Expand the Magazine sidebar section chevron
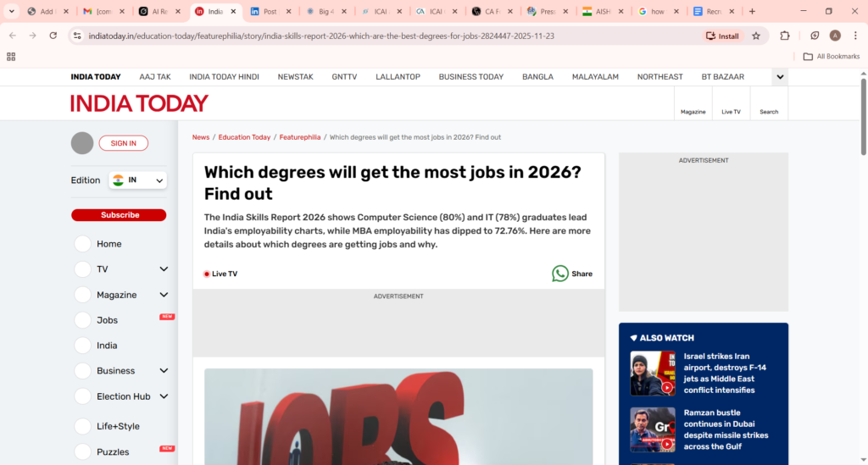Image resolution: width=868 pixels, height=465 pixels. 164,295
